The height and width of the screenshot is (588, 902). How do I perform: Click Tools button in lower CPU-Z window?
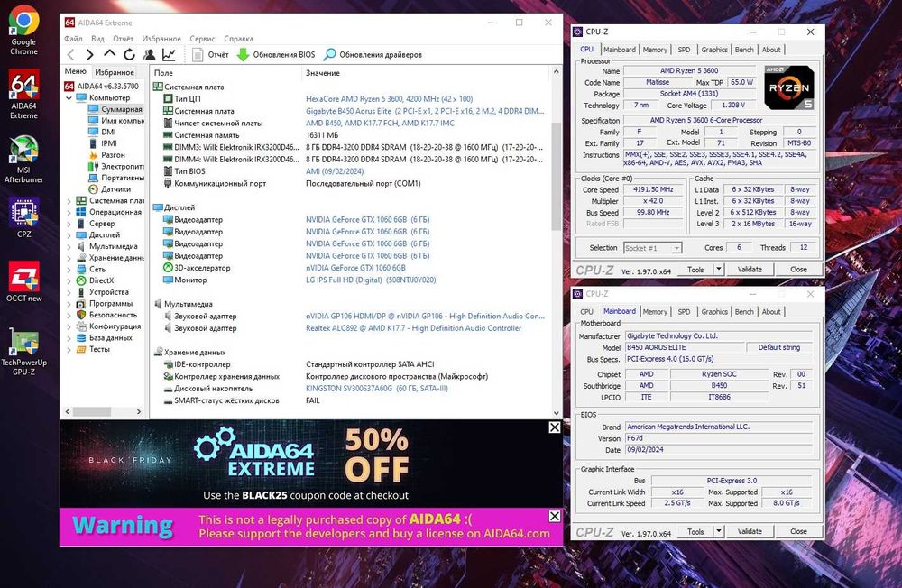coord(695,531)
